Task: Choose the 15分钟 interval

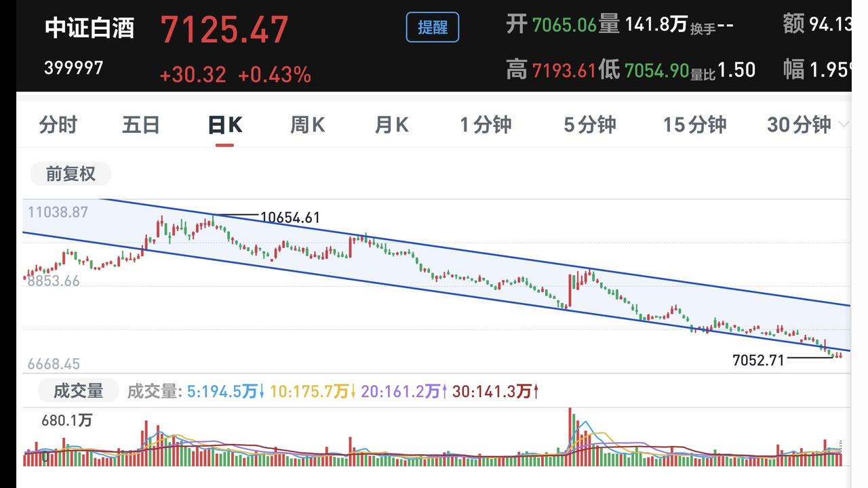Action: [694, 125]
